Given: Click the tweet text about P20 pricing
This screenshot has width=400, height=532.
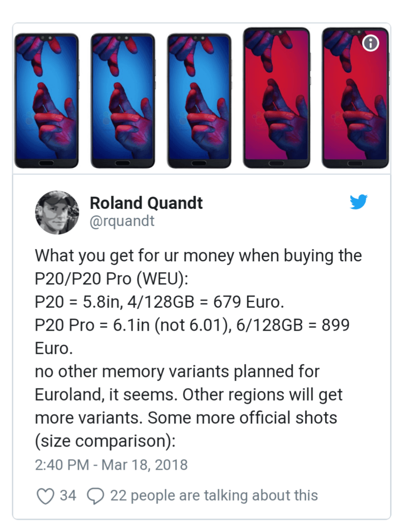Looking at the screenshot, I should (198, 348).
